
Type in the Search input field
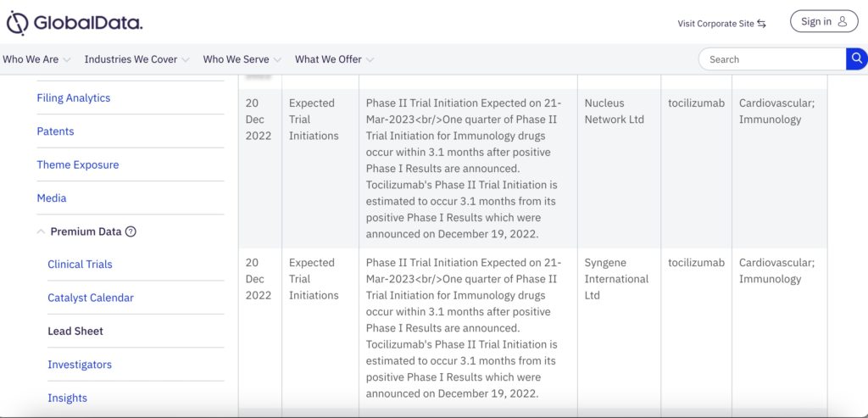[771, 59]
